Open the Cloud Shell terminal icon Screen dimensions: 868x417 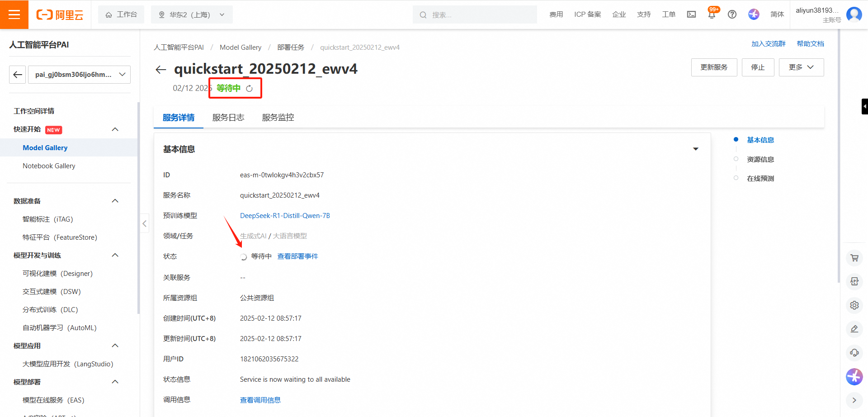691,14
